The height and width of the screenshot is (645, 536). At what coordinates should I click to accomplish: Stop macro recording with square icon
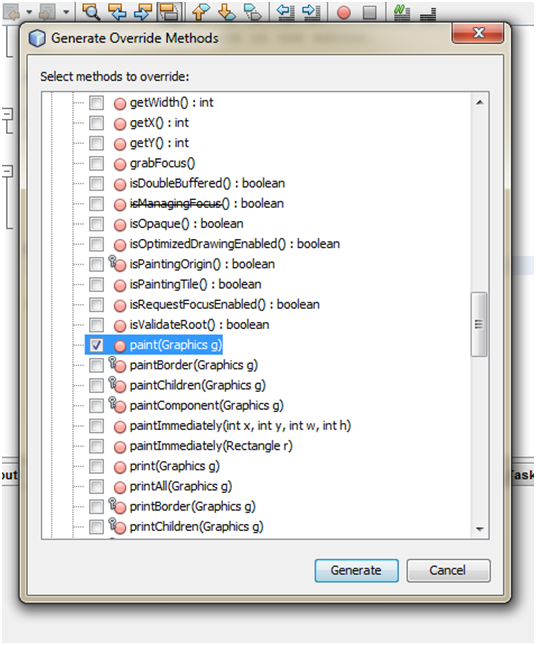point(370,13)
